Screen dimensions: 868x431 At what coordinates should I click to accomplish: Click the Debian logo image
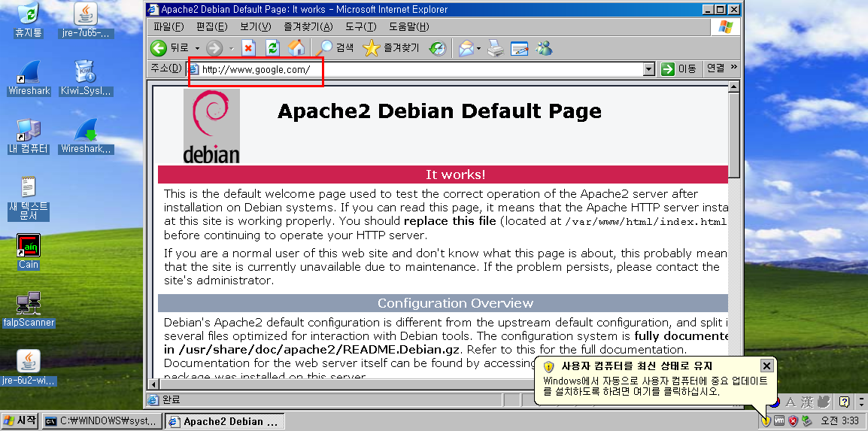[x=211, y=126]
